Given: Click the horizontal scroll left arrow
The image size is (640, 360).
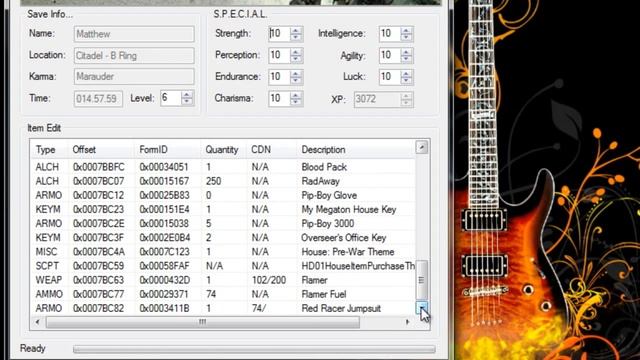Looking at the screenshot, I should pos(38,322).
